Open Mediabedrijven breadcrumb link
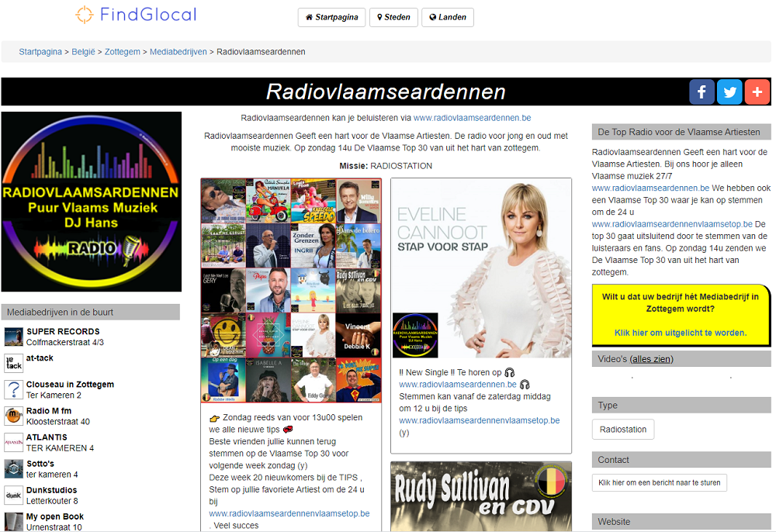Image resolution: width=776 pixels, height=532 pixels. pyautogui.click(x=178, y=52)
